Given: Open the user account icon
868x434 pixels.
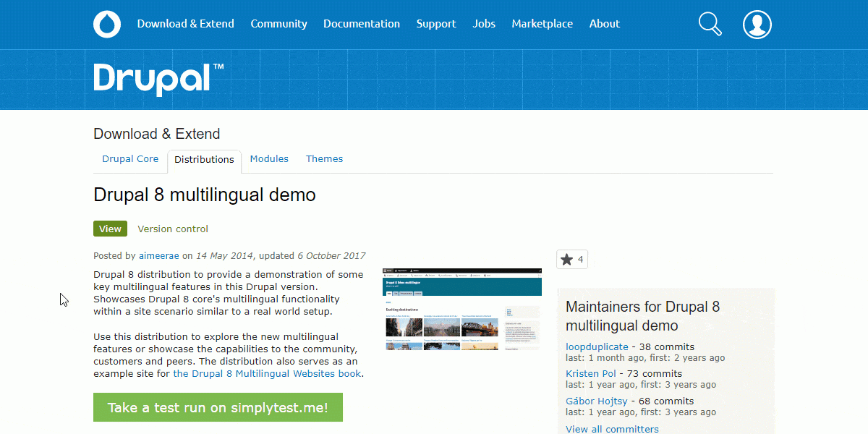Looking at the screenshot, I should 757,24.
